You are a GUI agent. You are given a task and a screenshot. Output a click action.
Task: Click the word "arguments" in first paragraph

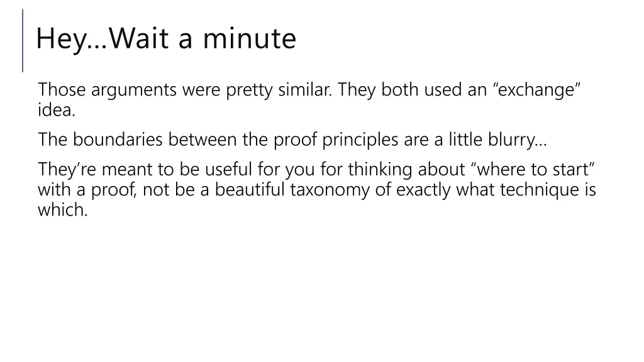click(x=134, y=90)
